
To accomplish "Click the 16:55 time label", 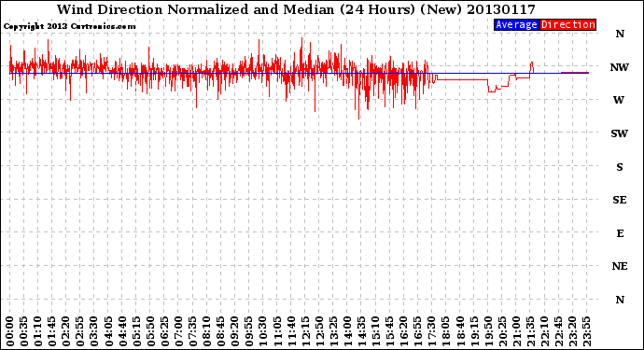I will [418, 331].
